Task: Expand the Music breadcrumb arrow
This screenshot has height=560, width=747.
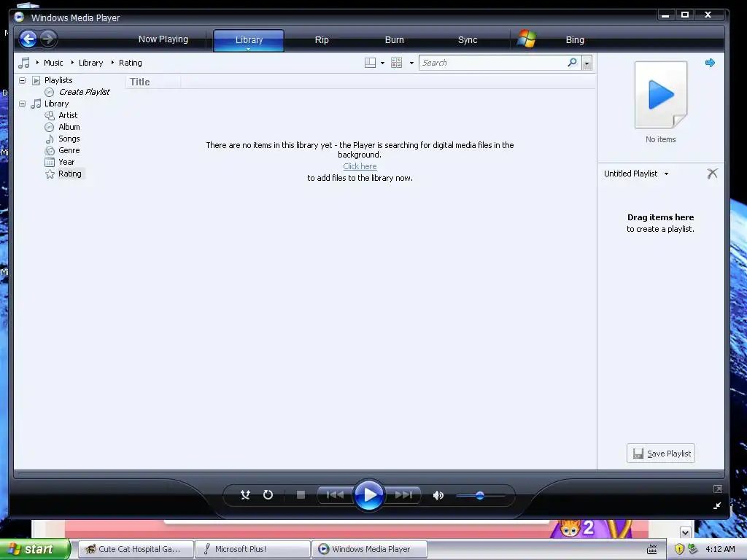Action: click(x=37, y=63)
